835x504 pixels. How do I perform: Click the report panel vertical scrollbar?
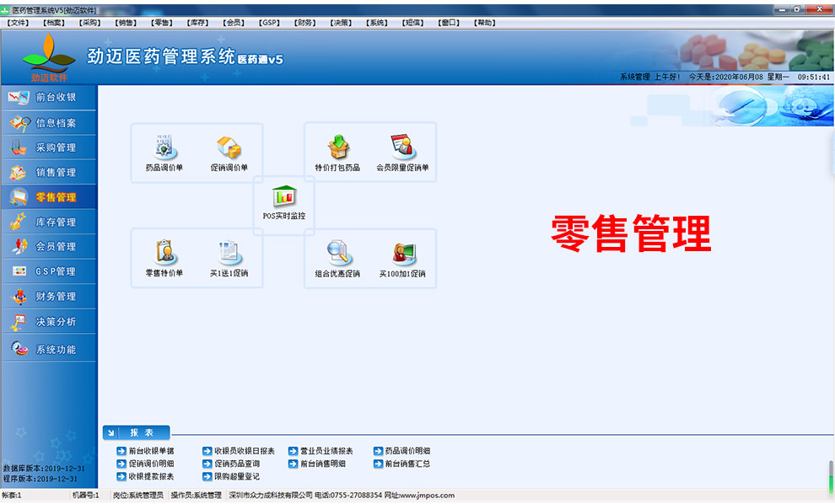point(831,476)
